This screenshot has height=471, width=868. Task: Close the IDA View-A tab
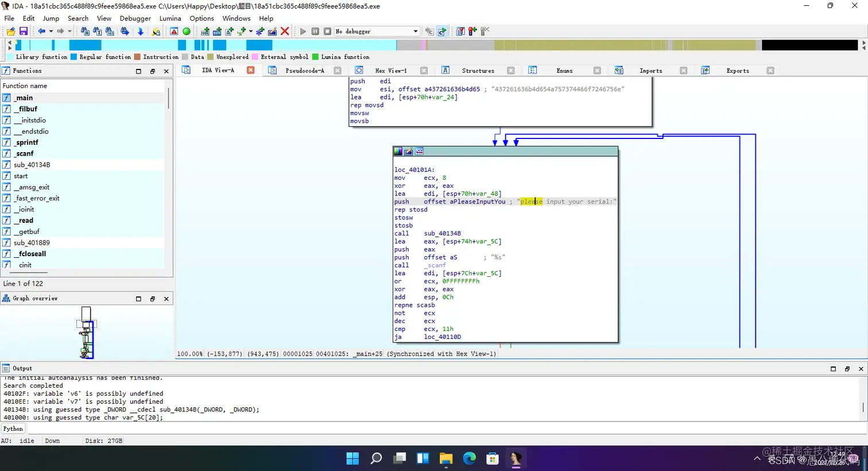coord(250,70)
